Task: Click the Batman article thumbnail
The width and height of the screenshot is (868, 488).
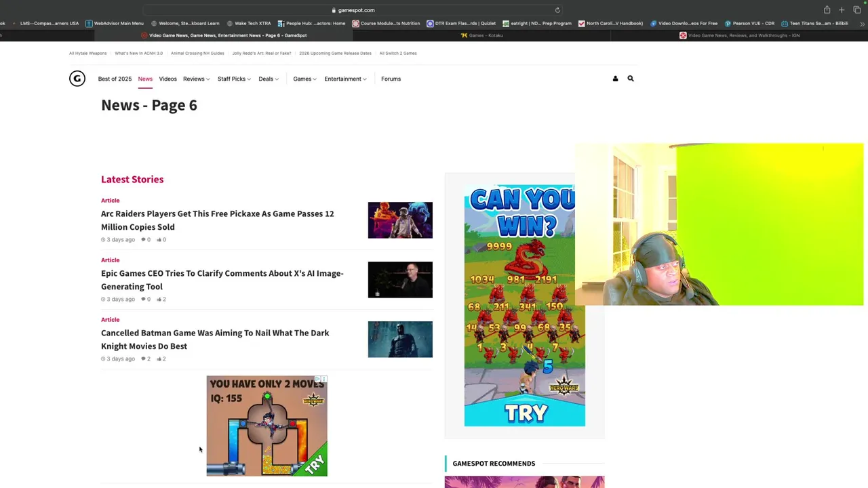Action: (x=400, y=340)
